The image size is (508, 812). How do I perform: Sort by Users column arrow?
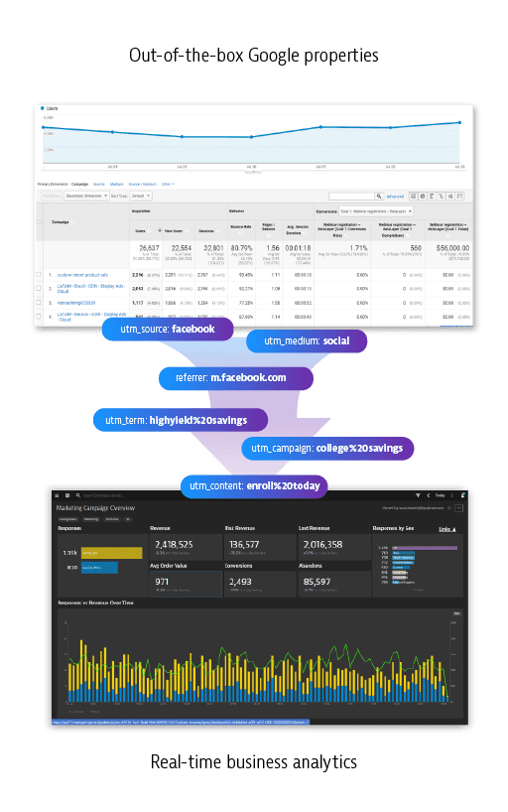(160, 230)
